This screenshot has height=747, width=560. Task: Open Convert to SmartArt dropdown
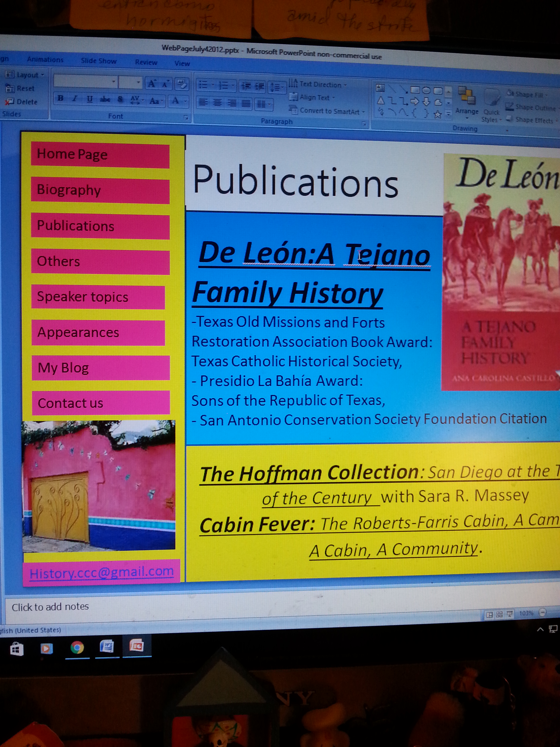click(x=327, y=111)
